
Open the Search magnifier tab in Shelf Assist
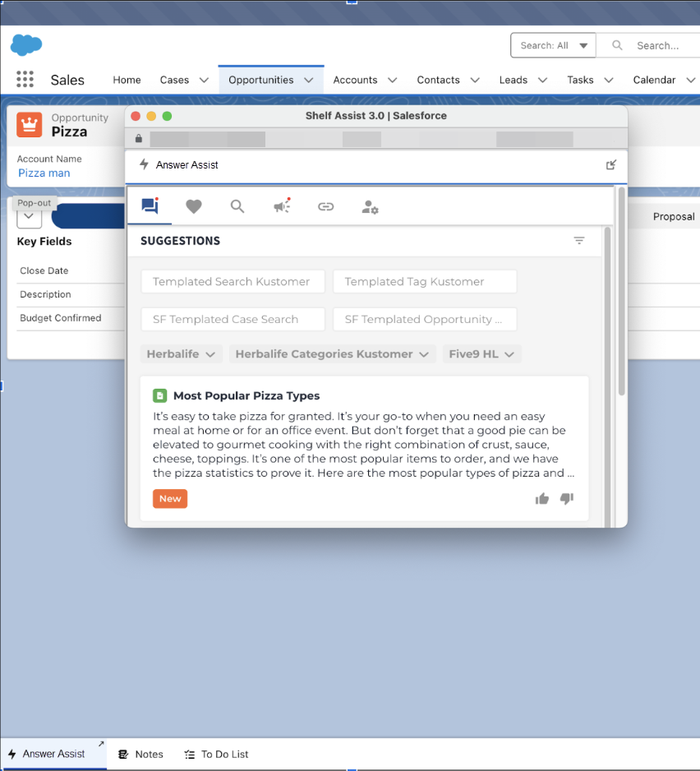pos(237,206)
